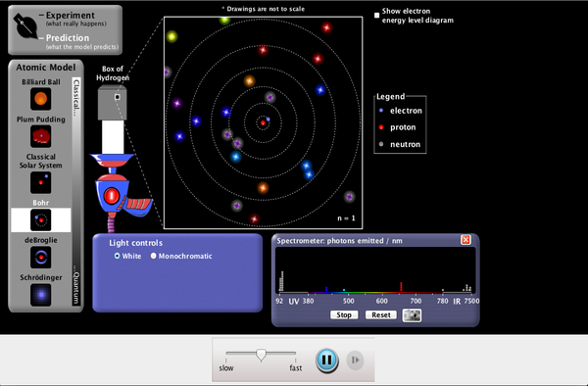Viewport: 588px width, 386px height.
Task: Select the Plum Pudding model icon
Action: coord(40,136)
